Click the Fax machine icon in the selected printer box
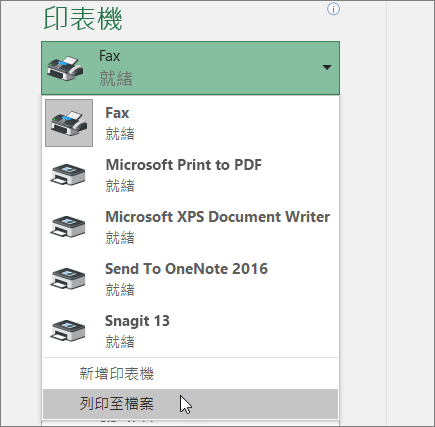The width and height of the screenshot is (435, 427). [x=65, y=68]
